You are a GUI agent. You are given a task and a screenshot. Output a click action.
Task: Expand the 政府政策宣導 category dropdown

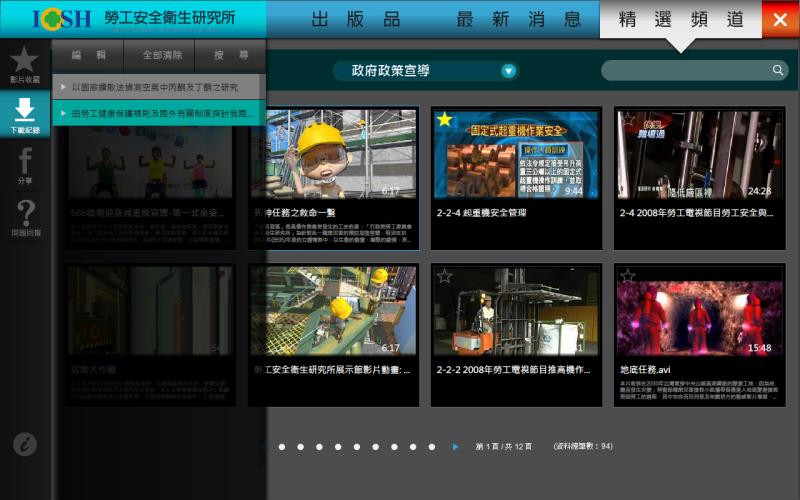[x=426, y=71]
